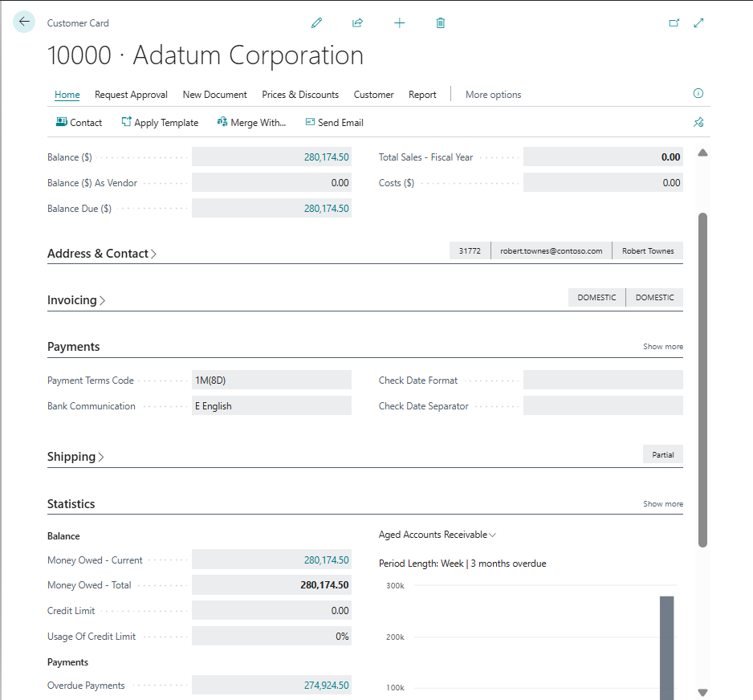Viewport: 753px width, 700px height.
Task: Open Overdue Payments amount 274,924.50
Action: 326,685
